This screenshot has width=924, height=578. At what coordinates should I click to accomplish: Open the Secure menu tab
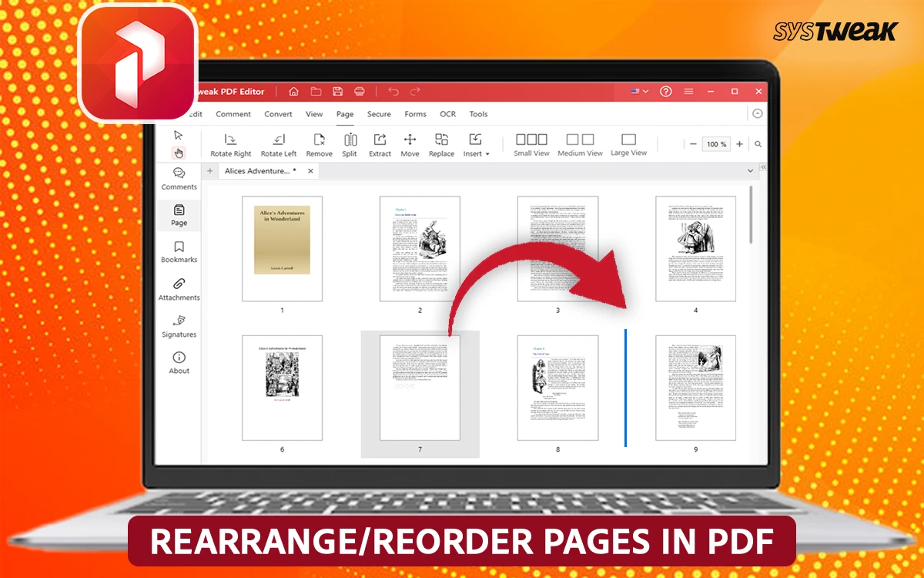379,114
